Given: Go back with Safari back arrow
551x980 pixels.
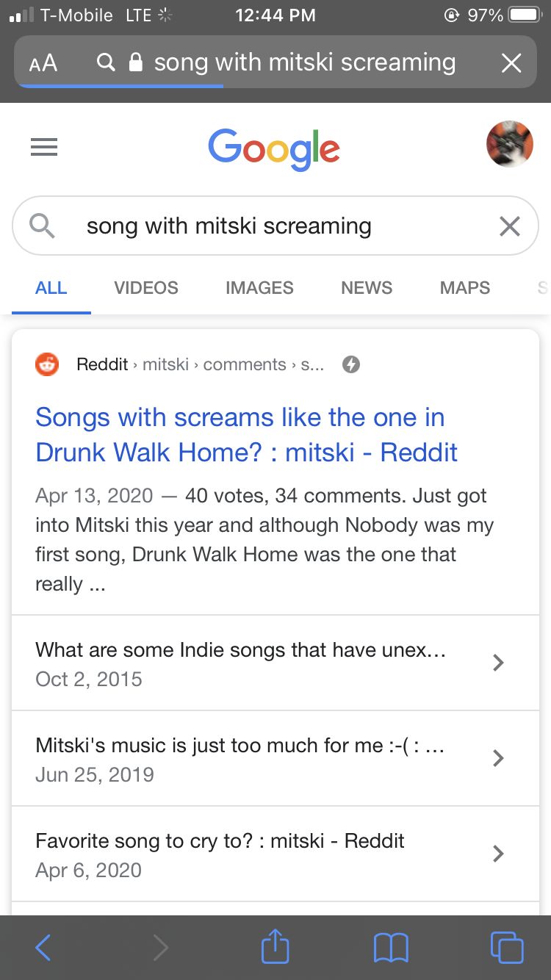Looking at the screenshot, I should 43,948.
